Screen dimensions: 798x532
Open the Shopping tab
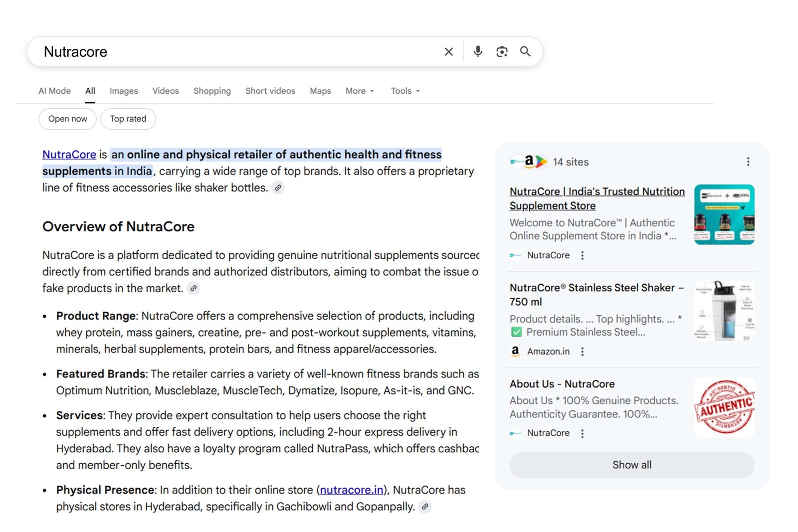pos(212,91)
